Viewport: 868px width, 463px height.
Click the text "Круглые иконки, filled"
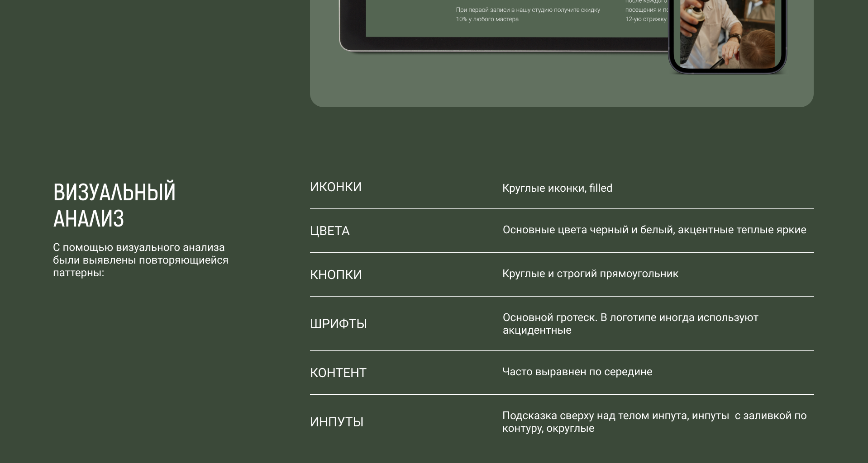(557, 188)
